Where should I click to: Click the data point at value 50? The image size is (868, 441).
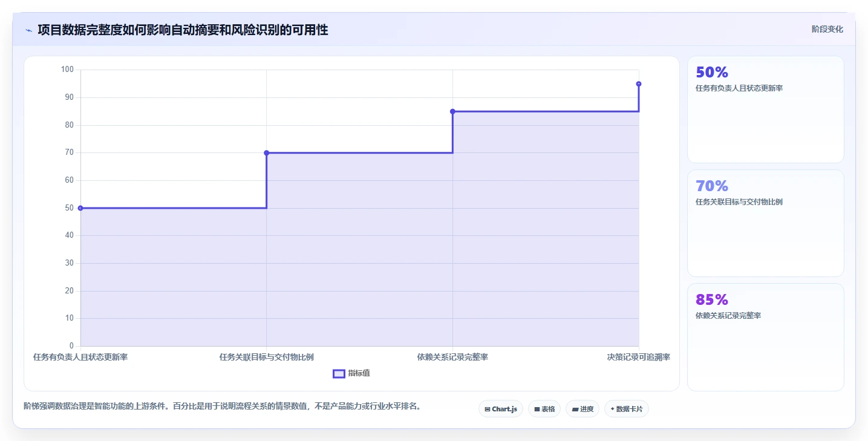[80, 208]
